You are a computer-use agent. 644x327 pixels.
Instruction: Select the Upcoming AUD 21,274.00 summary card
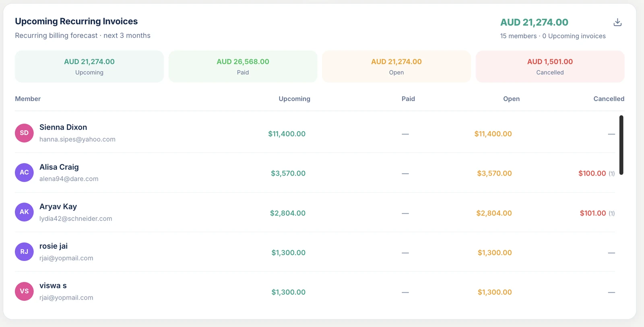[x=89, y=66]
